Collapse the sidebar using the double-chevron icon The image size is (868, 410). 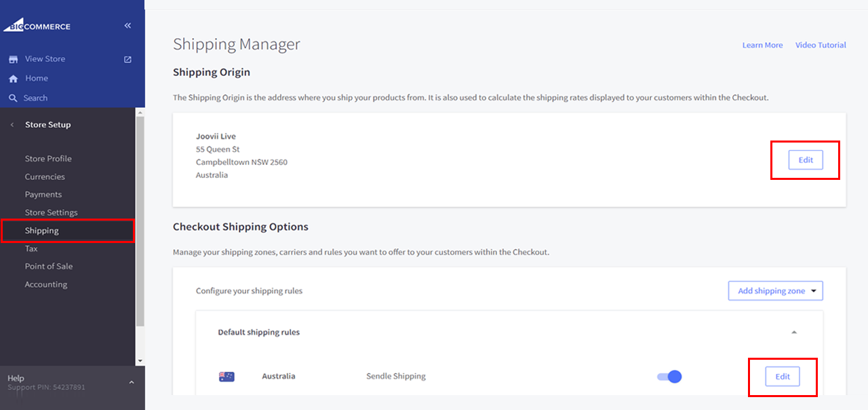(x=127, y=25)
